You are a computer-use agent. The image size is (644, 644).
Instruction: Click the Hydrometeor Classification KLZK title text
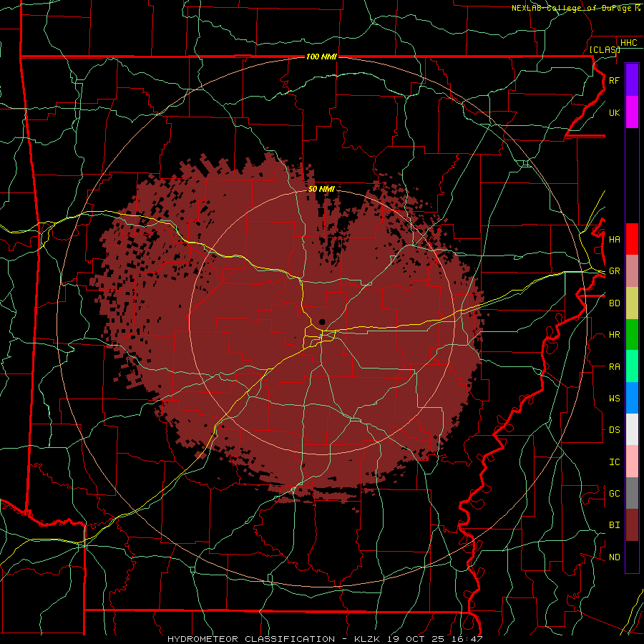[x=325, y=639]
